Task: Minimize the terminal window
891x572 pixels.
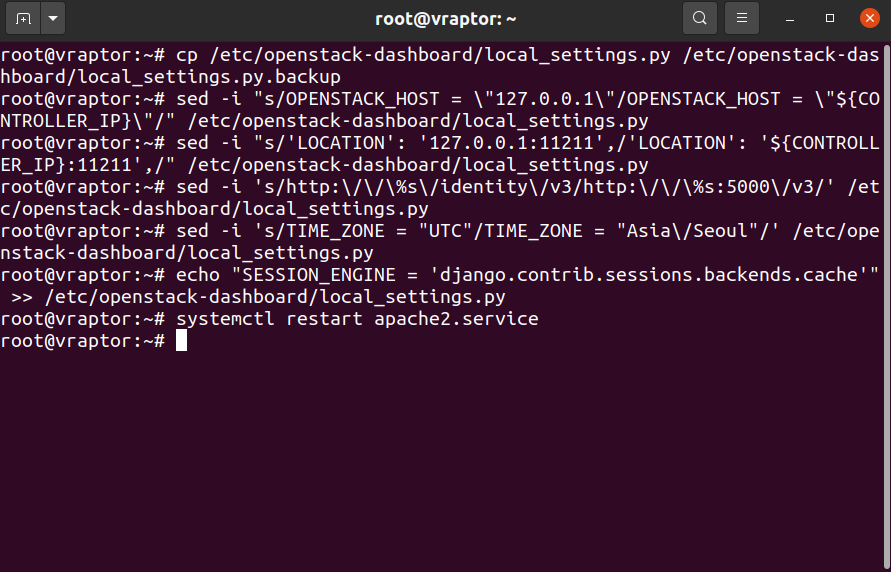Action: coord(790,18)
